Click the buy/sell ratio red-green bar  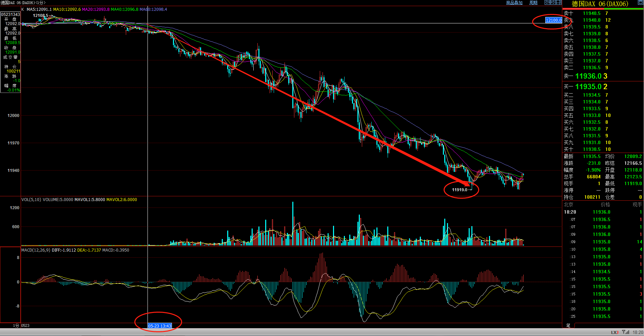pos(603,9)
